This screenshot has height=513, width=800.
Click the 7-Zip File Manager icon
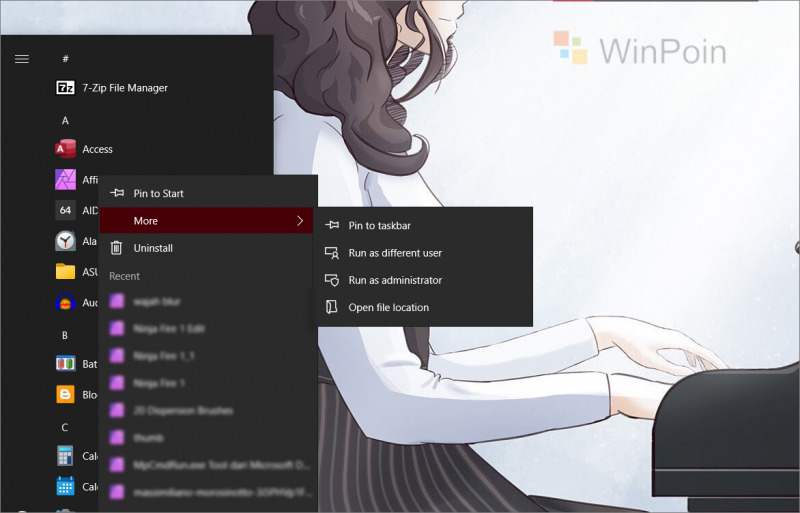click(x=65, y=88)
